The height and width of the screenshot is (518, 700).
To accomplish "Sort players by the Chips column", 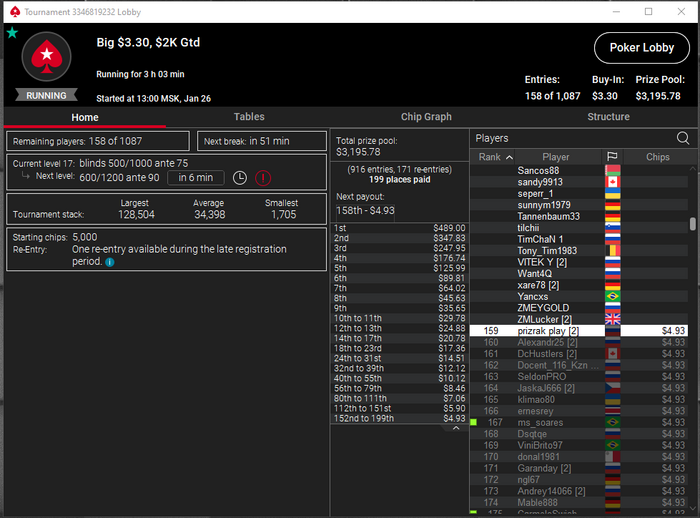I will 657,157.
